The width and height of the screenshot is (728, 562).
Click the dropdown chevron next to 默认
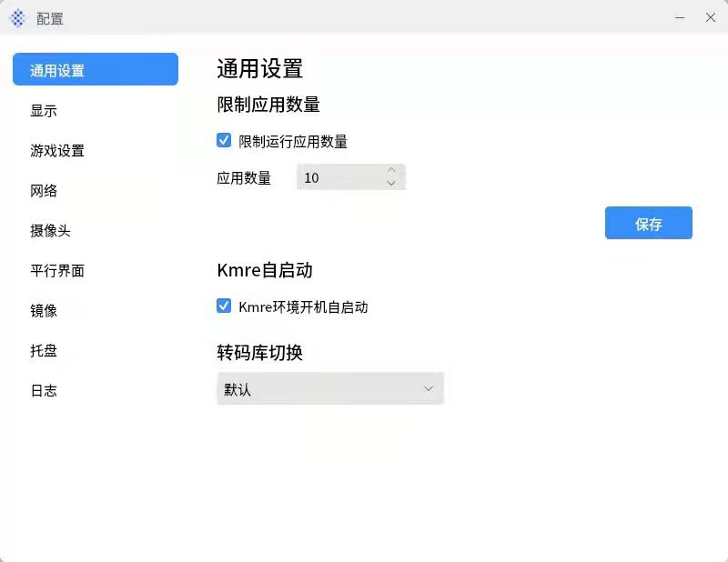click(428, 387)
